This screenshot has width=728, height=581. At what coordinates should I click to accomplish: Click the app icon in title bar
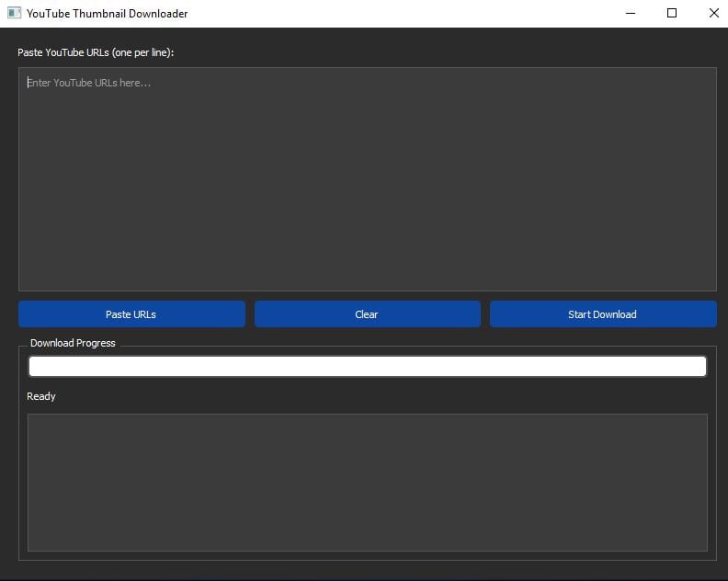pos(14,14)
